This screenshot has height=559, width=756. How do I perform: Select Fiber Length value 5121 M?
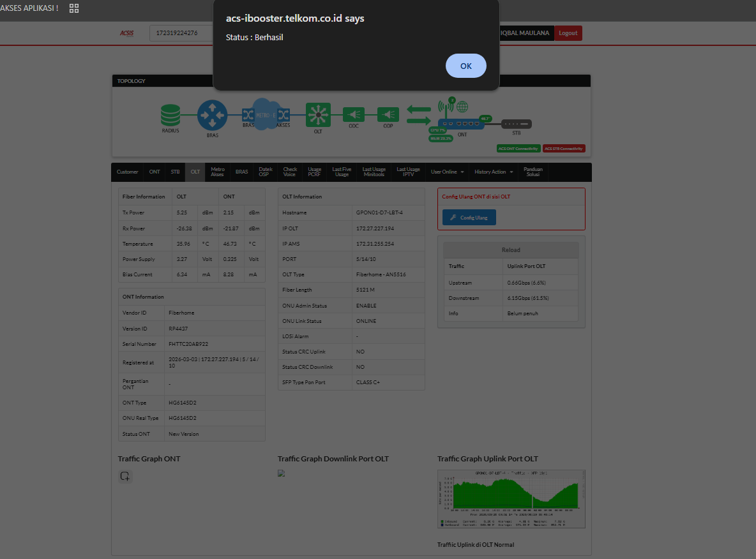[365, 290]
